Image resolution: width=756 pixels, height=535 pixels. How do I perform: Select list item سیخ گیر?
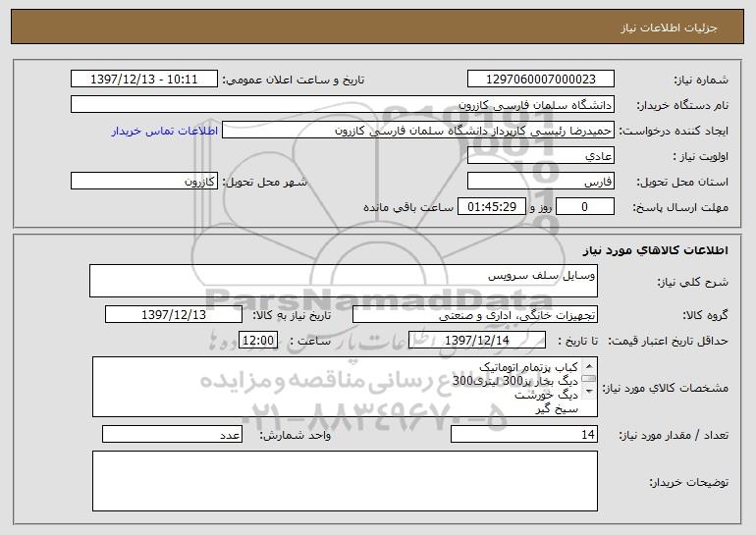point(557,409)
